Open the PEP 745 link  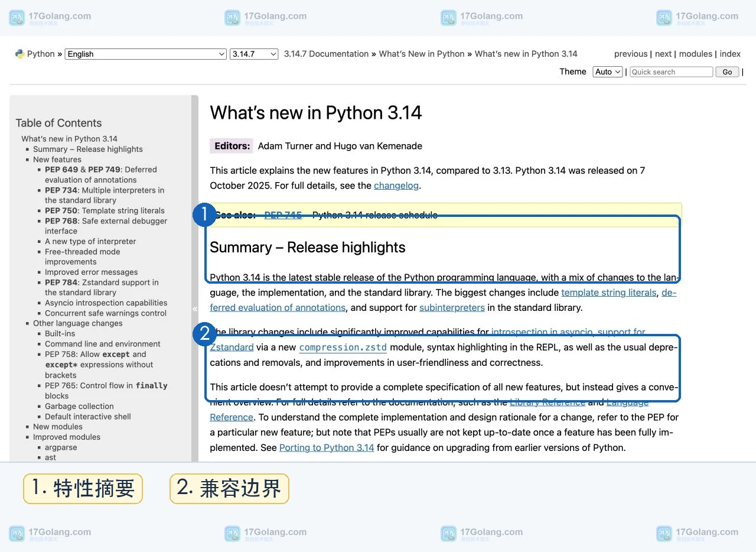[283, 215]
